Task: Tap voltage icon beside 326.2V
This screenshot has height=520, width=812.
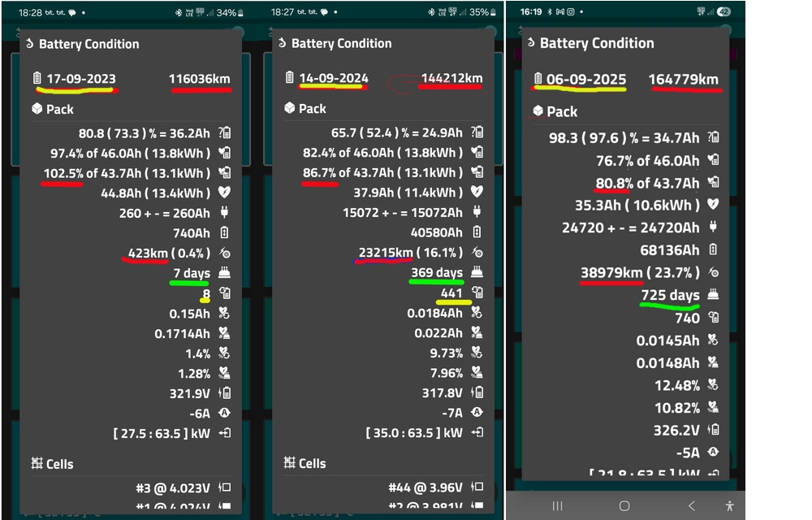Action: click(713, 429)
